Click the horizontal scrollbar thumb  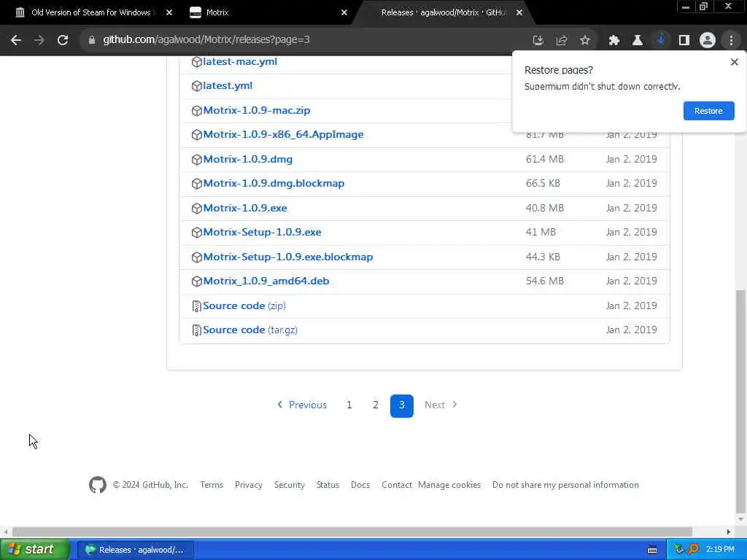352,532
